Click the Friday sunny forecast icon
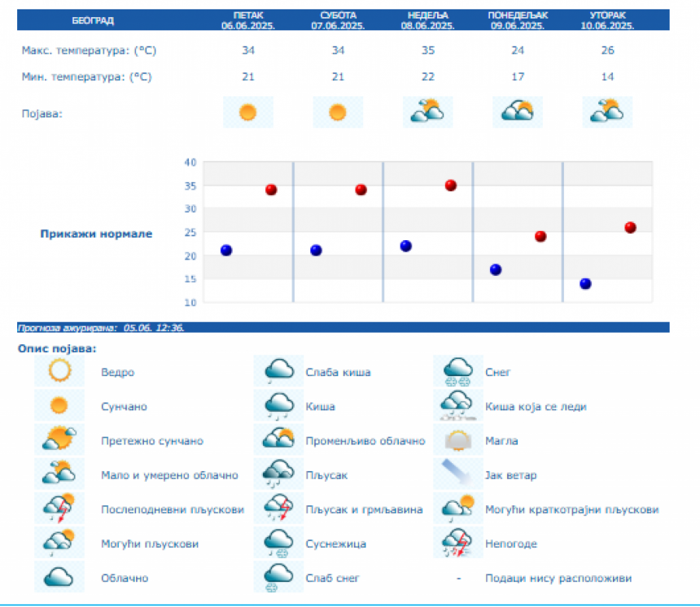 247,113
